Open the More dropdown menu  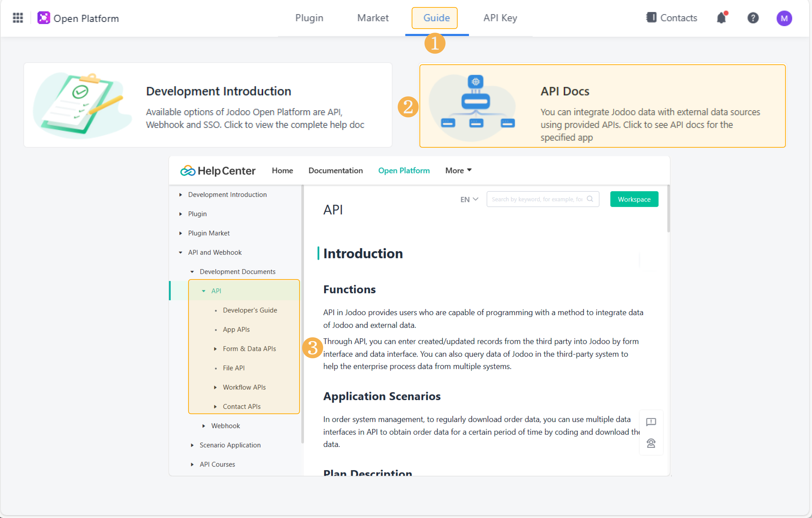[458, 170]
